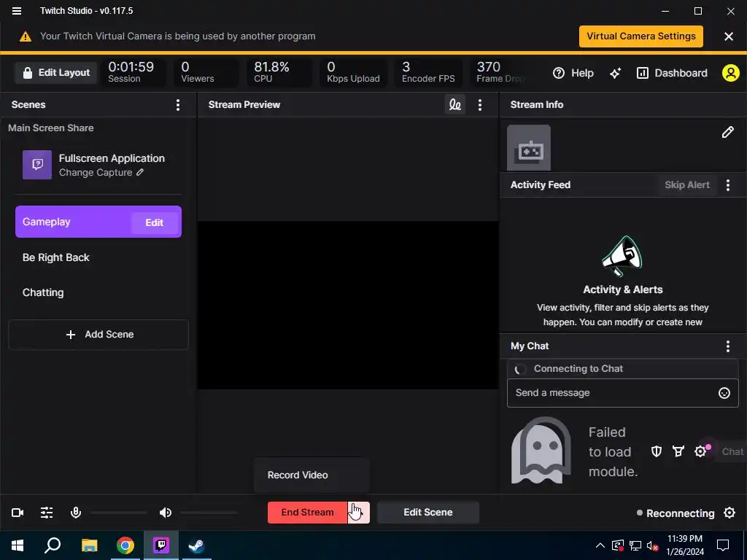747x560 pixels.
Task: Open Stream Preview options menu
Action: click(480, 105)
